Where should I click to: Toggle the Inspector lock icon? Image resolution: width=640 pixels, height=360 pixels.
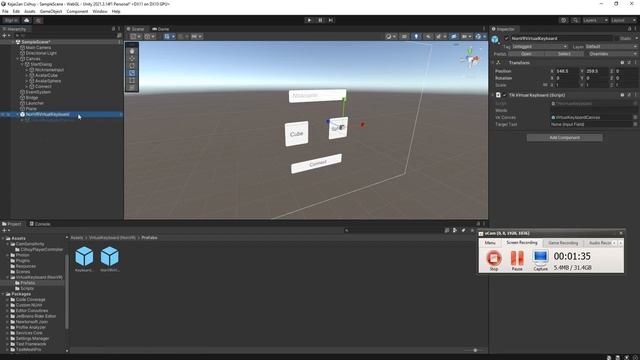629,29
